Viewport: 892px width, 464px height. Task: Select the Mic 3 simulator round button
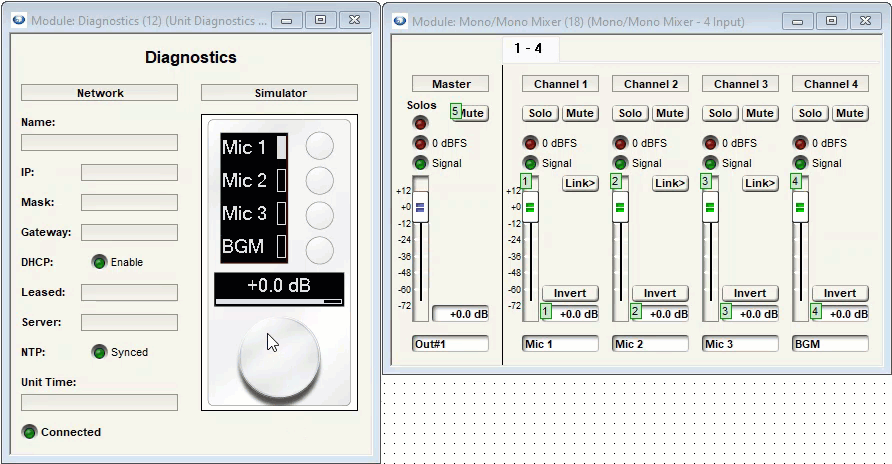coord(320,216)
